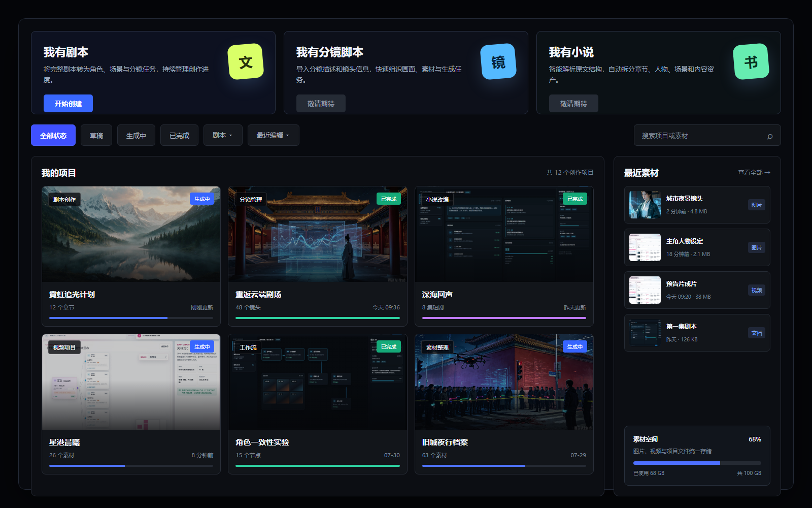
Task: Click 生成中 badge on 星港晨曦
Action: [x=202, y=347]
